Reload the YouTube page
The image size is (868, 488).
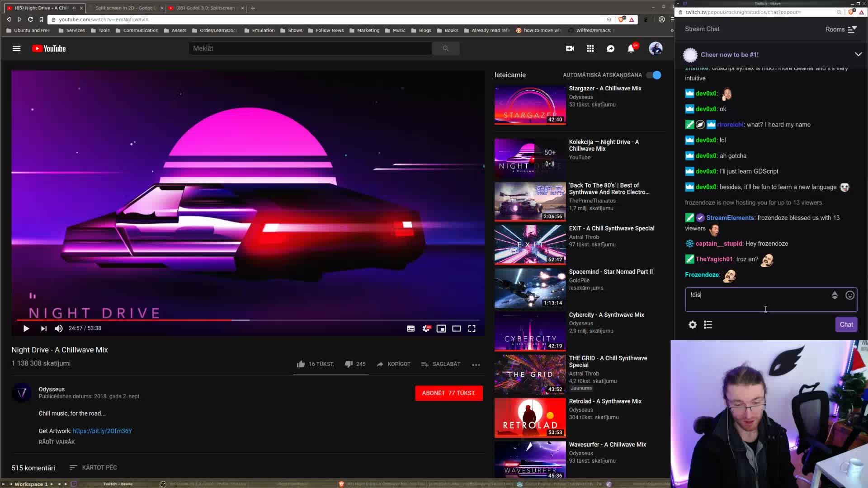(x=30, y=19)
